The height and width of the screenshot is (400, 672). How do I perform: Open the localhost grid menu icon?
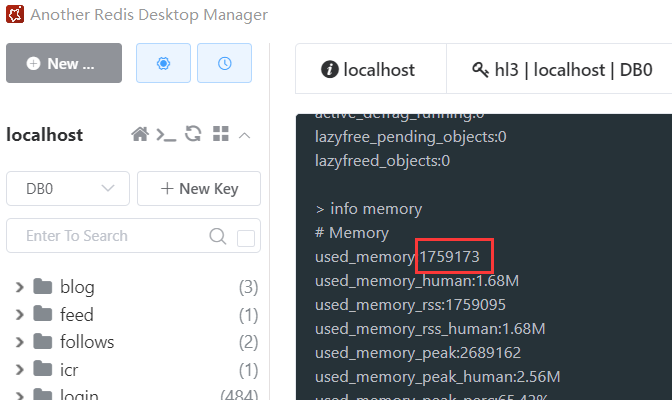point(221,135)
